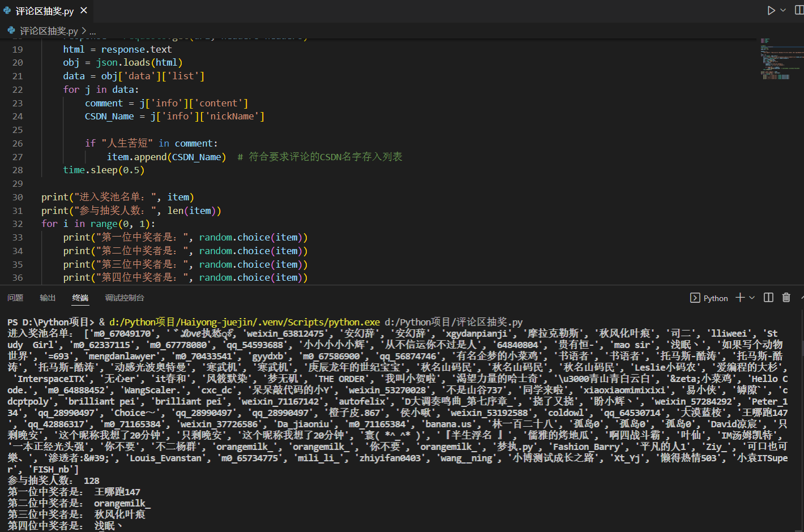Click line number 32 in the gutter
Viewport: 804px width, 532px height.
point(18,224)
